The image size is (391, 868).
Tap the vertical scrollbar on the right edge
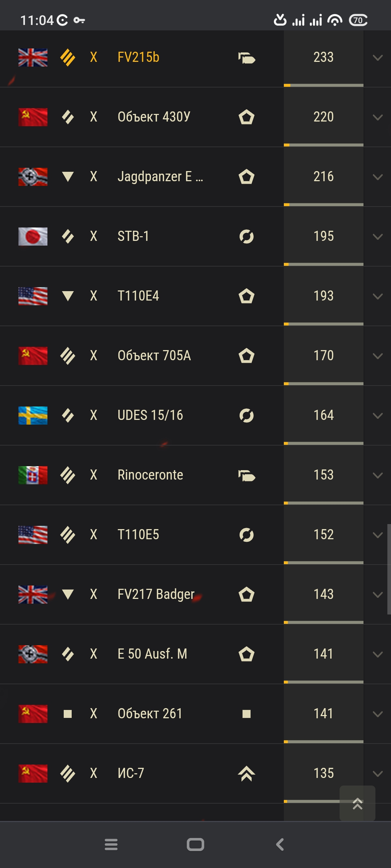click(389, 569)
